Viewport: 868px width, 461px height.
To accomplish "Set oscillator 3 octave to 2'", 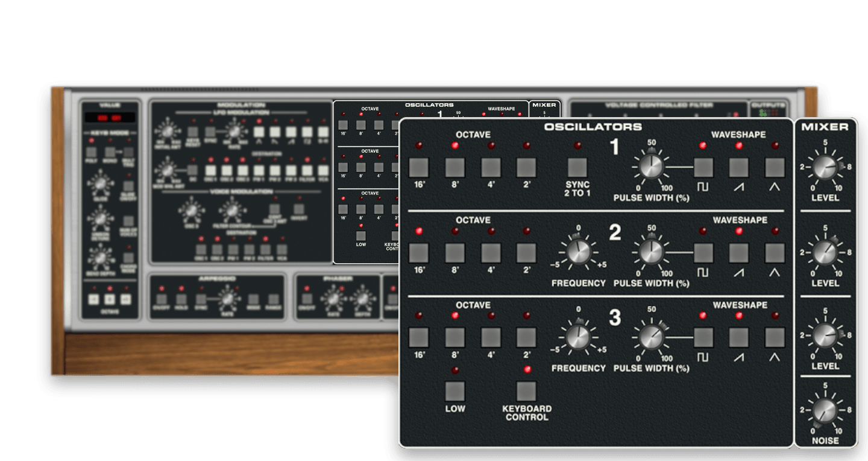I will (x=526, y=338).
